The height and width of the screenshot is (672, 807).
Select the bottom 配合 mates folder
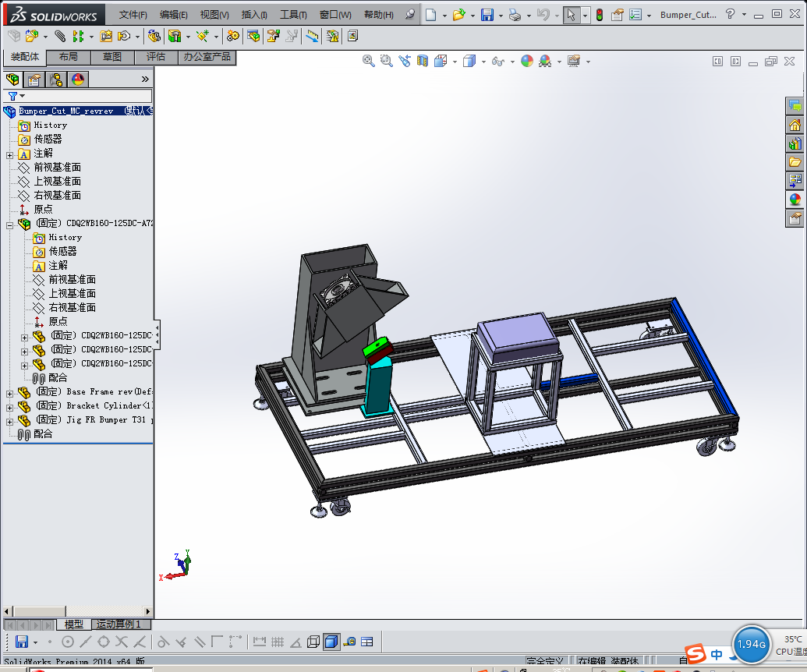click(x=43, y=433)
